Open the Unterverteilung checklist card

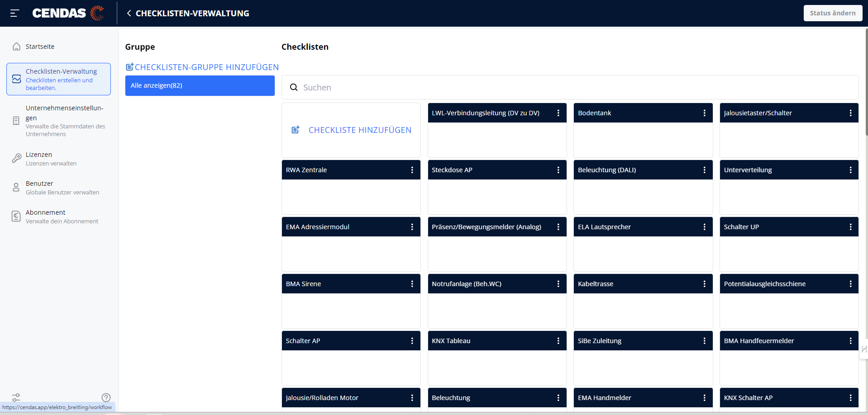(789, 187)
